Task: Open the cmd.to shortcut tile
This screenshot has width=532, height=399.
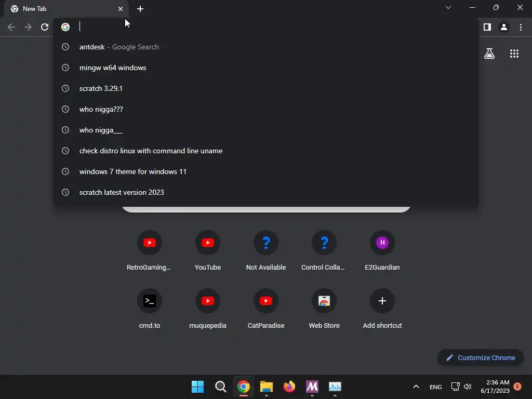Action: 149,309
